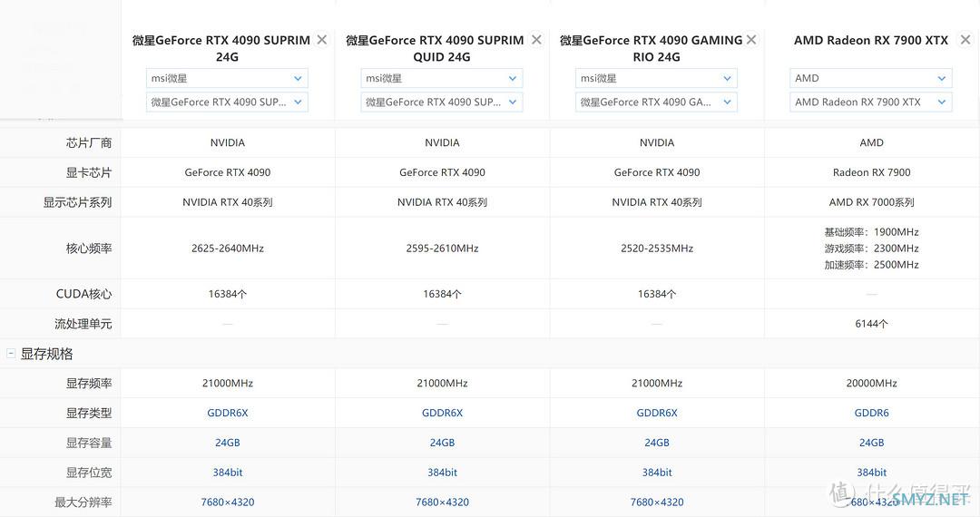
Task: Click 21000MHz in the SUPRIM LIQUID column
Action: pos(443,384)
